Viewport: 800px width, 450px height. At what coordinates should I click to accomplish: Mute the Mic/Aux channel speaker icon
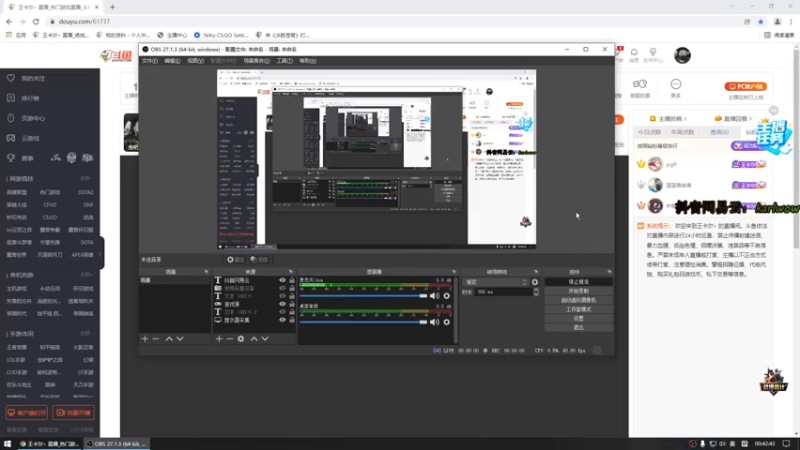pyautogui.click(x=434, y=296)
